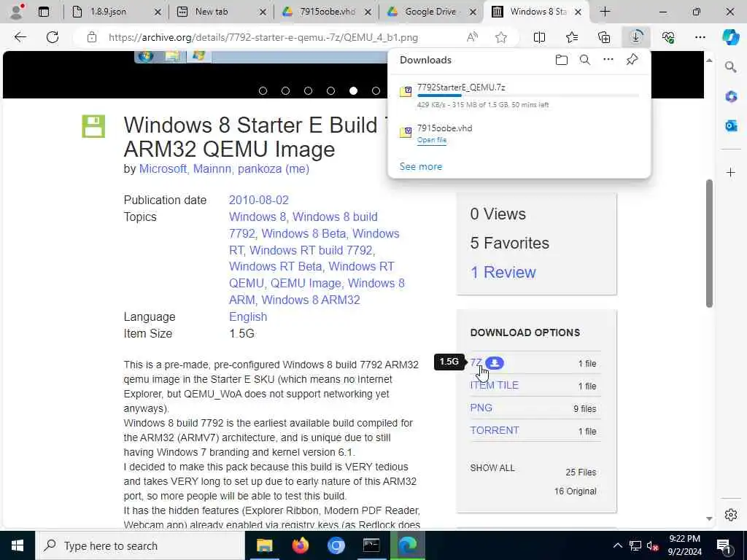The image size is (747, 560).
Task: Open publication date 2010-08-02 link
Action: tap(259, 200)
